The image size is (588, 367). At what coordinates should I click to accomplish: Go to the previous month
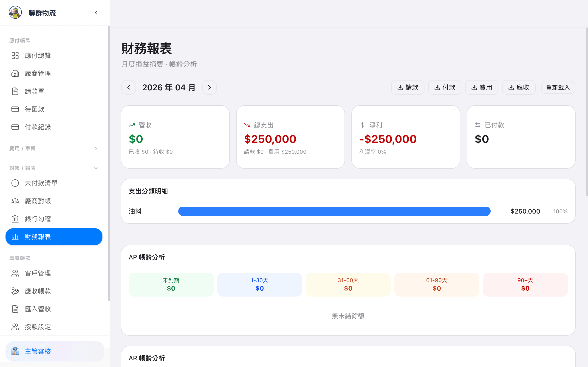[x=129, y=87]
